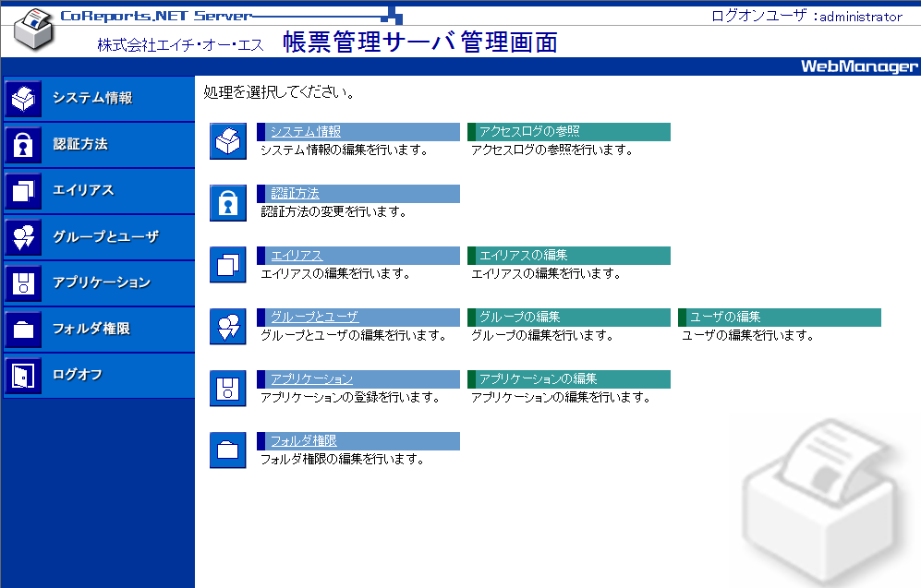This screenshot has height=588, width=921.
Task: Click the ログオフ door icon in sidebar
Action: tap(23, 376)
